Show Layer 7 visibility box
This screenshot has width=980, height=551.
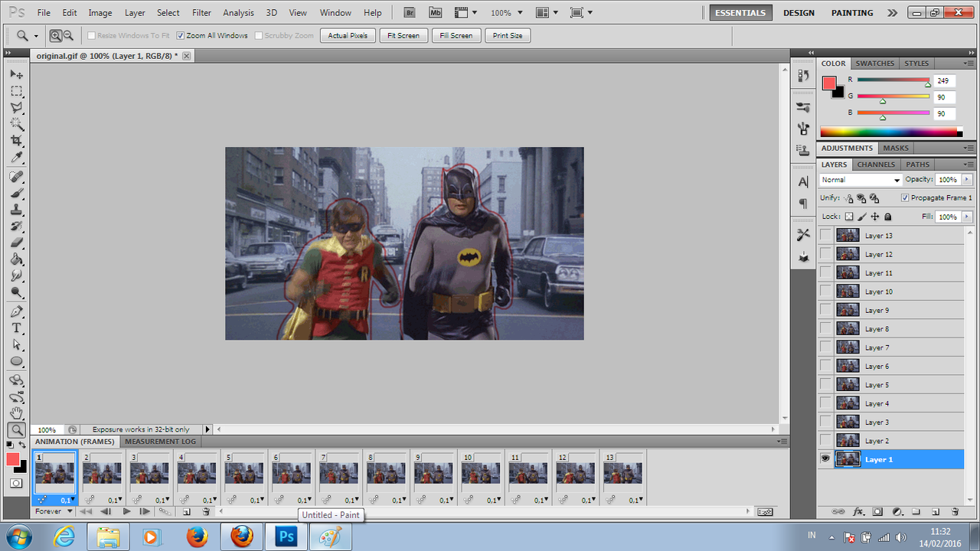click(825, 347)
